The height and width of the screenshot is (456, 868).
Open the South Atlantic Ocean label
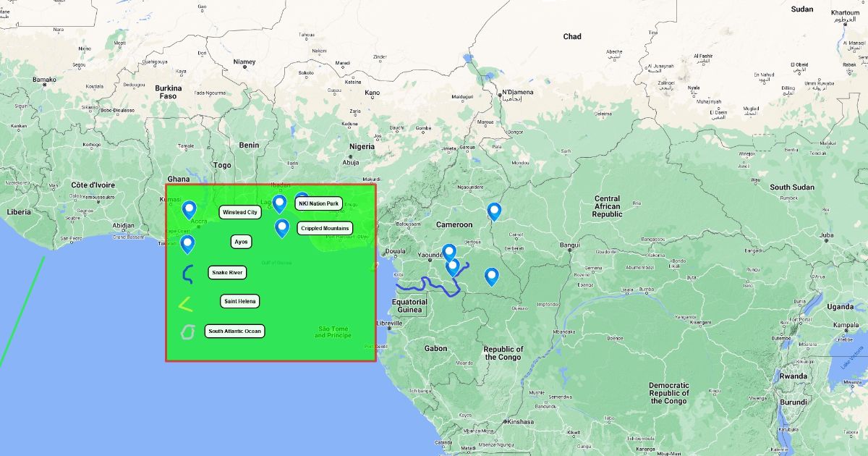(x=234, y=332)
